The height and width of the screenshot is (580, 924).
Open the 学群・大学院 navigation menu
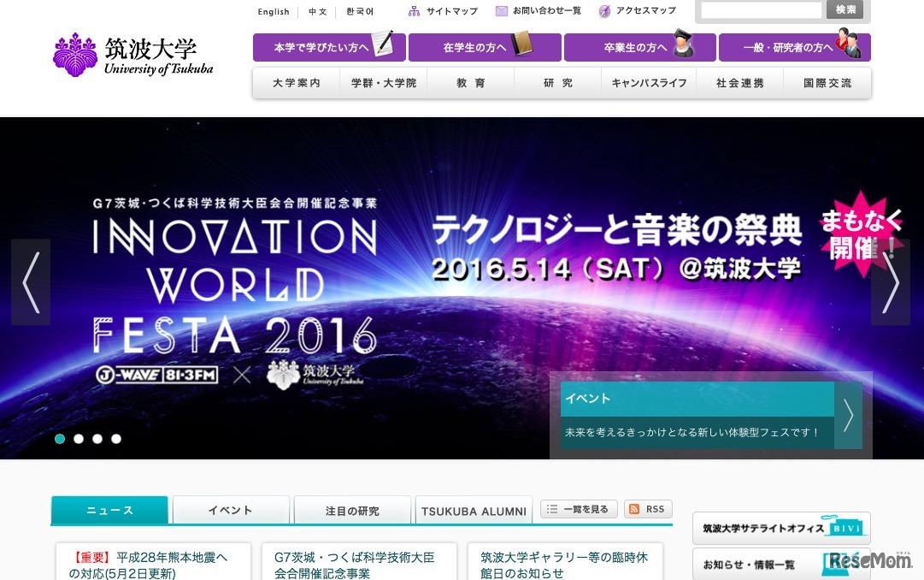[384, 83]
